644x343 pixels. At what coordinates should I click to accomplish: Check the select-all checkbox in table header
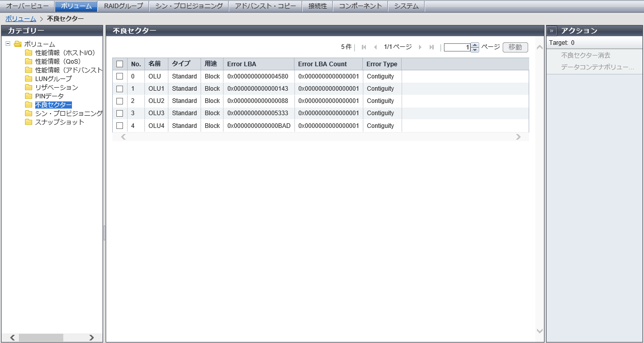[x=120, y=64]
